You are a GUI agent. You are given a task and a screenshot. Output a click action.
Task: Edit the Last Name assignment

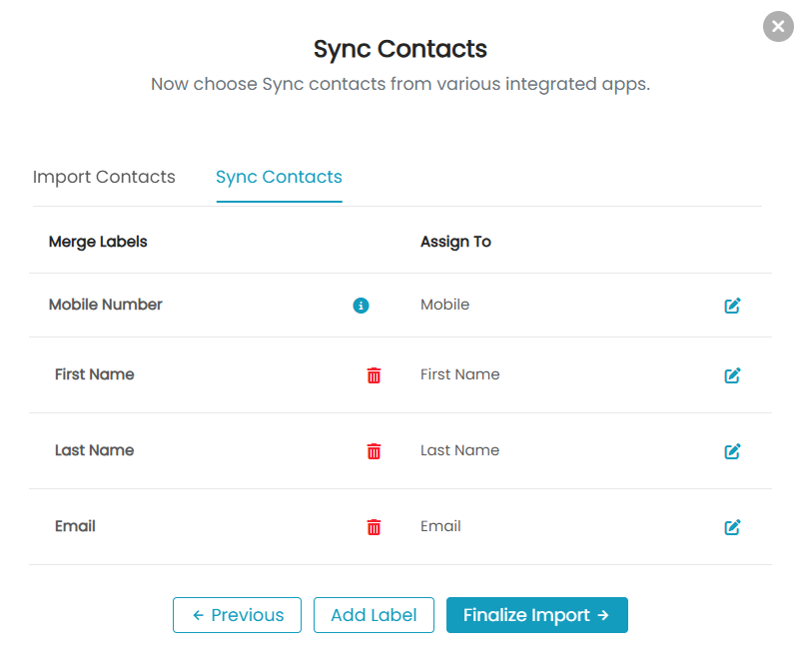pyautogui.click(x=732, y=451)
